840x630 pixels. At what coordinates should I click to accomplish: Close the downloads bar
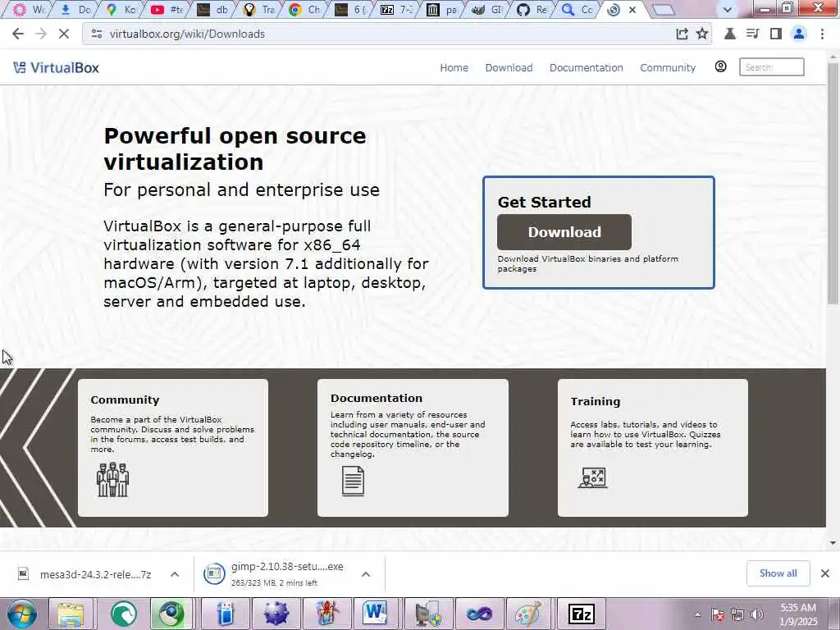825,573
